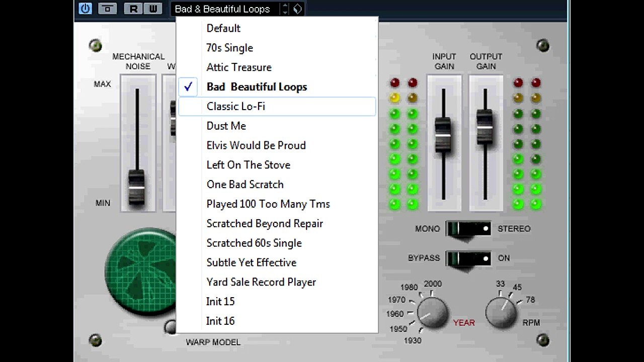Click the icon left of R button

click(107, 8)
